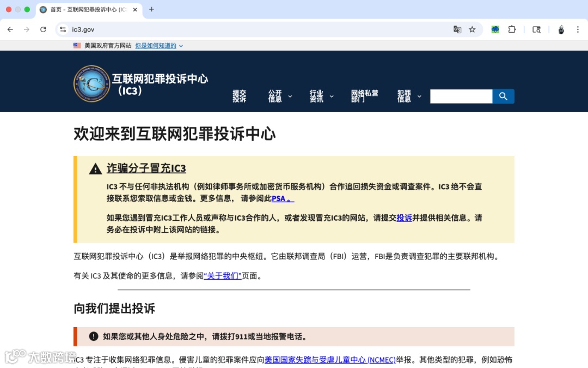Click the 美国政府官方网站 banner text
The image size is (588, 368).
point(108,45)
